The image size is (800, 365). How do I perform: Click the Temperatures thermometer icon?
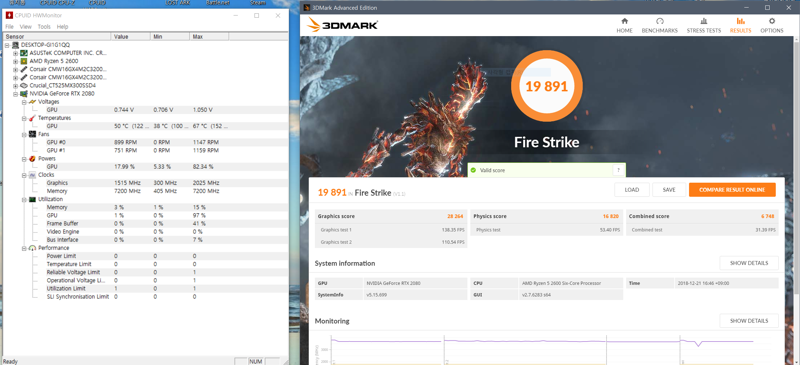click(32, 118)
